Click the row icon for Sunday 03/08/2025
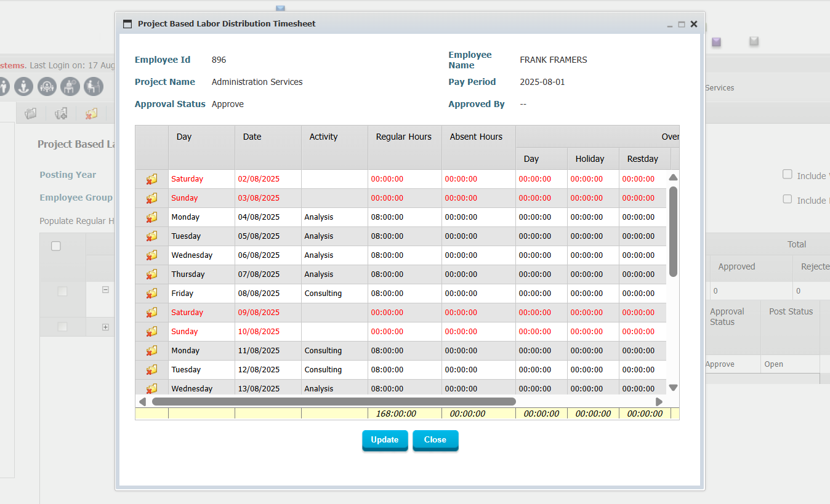The width and height of the screenshot is (830, 504). (x=151, y=198)
